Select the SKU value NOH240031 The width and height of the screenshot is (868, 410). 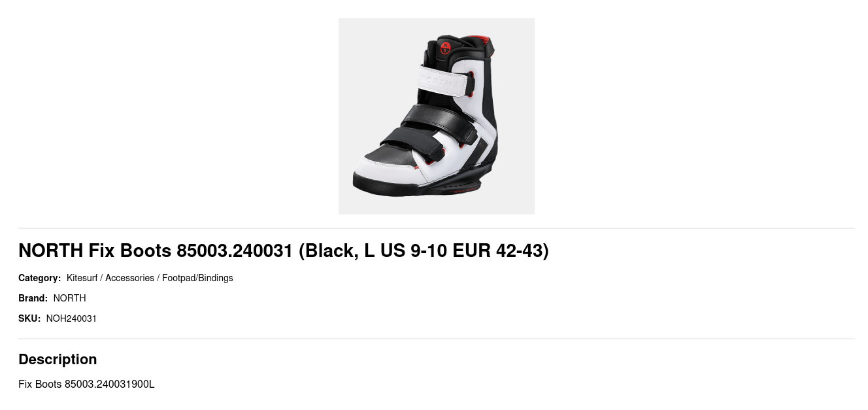(x=71, y=318)
